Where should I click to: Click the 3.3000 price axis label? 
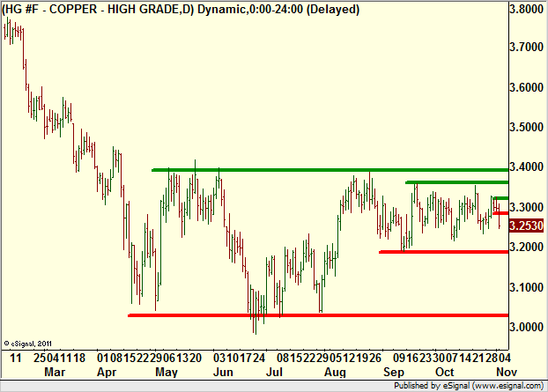coord(527,207)
